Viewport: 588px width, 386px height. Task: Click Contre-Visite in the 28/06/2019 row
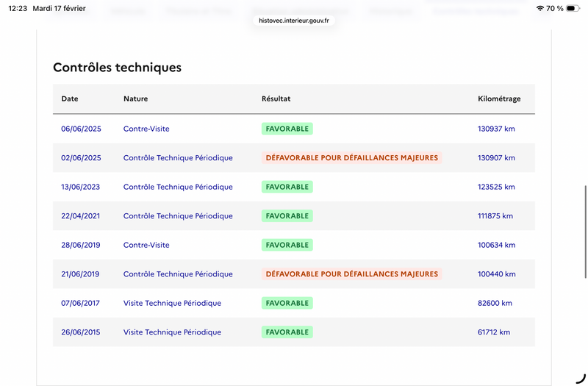pyautogui.click(x=146, y=245)
